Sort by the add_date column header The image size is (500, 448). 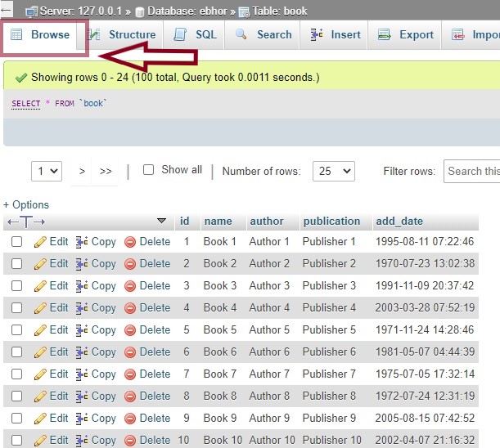(399, 221)
